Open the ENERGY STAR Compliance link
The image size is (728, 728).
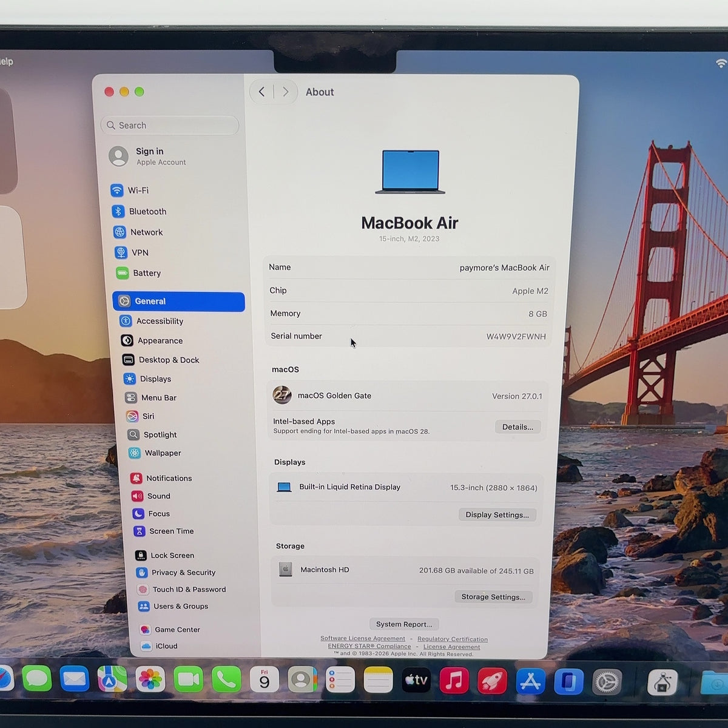pos(369,646)
